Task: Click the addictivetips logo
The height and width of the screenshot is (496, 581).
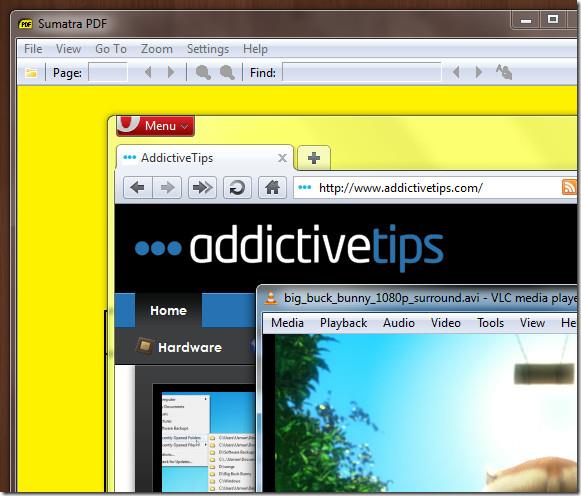Action: [289, 247]
